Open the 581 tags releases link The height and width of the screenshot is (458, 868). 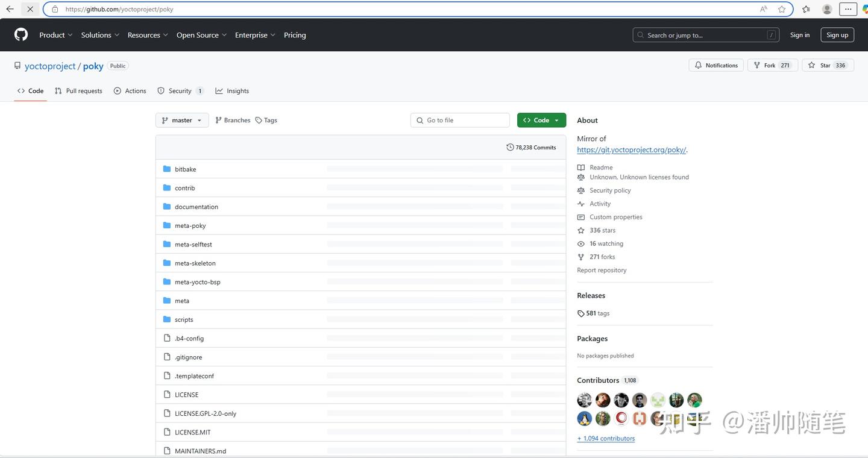[593, 313]
